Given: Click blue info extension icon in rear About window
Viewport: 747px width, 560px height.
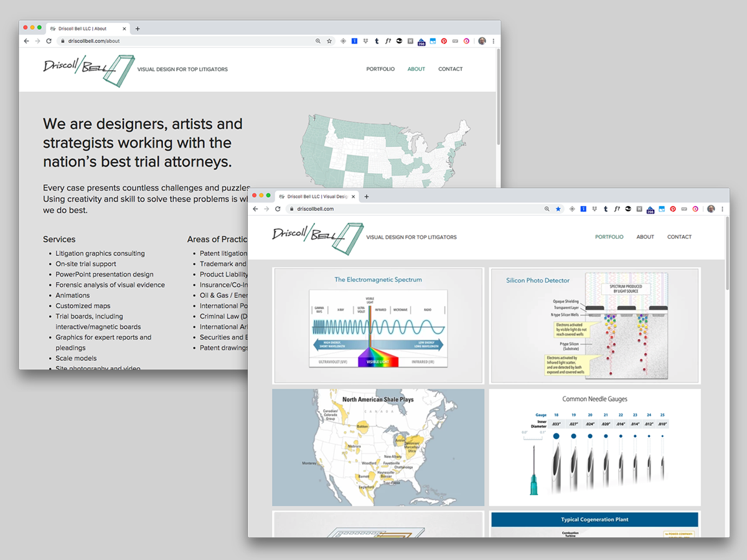Looking at the screenshot, I should (354, 41).
